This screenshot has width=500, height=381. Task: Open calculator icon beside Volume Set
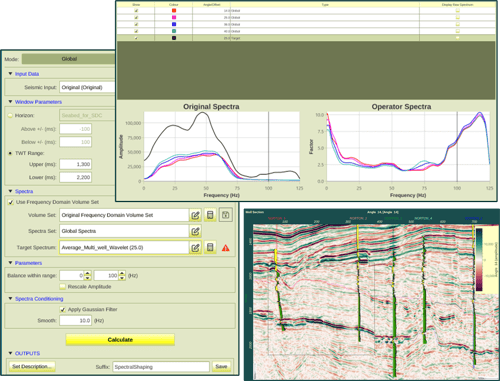pyautogui.click(x=210, y=215)
